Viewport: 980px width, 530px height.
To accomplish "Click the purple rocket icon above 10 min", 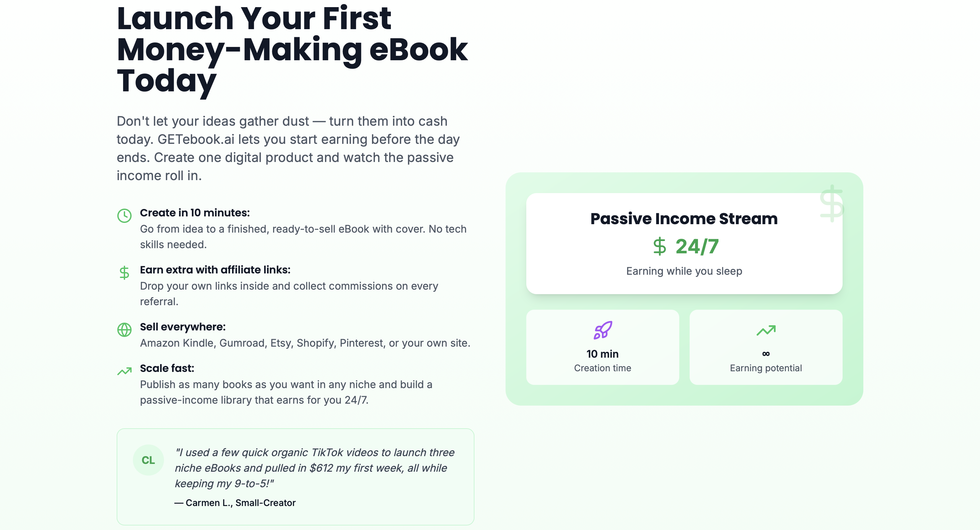I will point(602,330).
